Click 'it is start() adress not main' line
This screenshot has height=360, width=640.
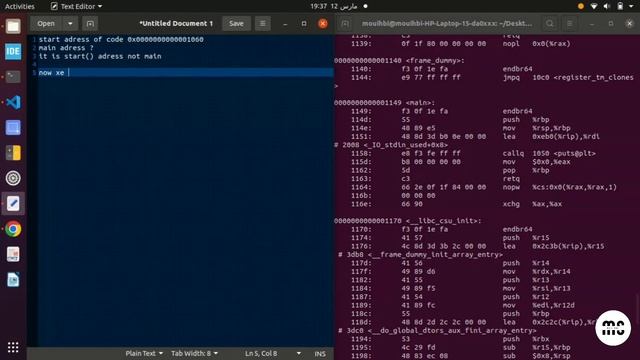pyautogui.click(x=100, y=56)
